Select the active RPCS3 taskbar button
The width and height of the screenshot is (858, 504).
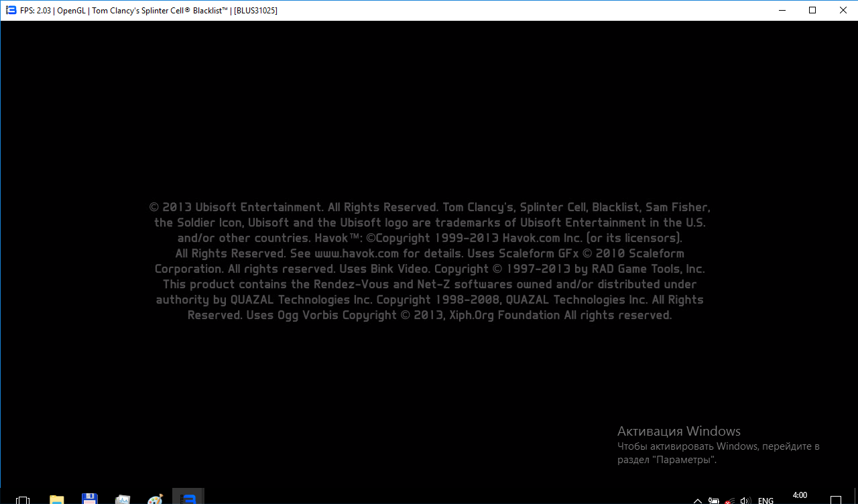188,497
